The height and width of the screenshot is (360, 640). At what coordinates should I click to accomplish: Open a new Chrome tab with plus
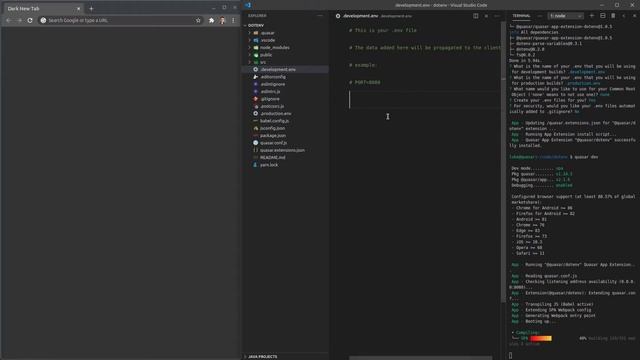pyautogui.click(x=91, y=9)
